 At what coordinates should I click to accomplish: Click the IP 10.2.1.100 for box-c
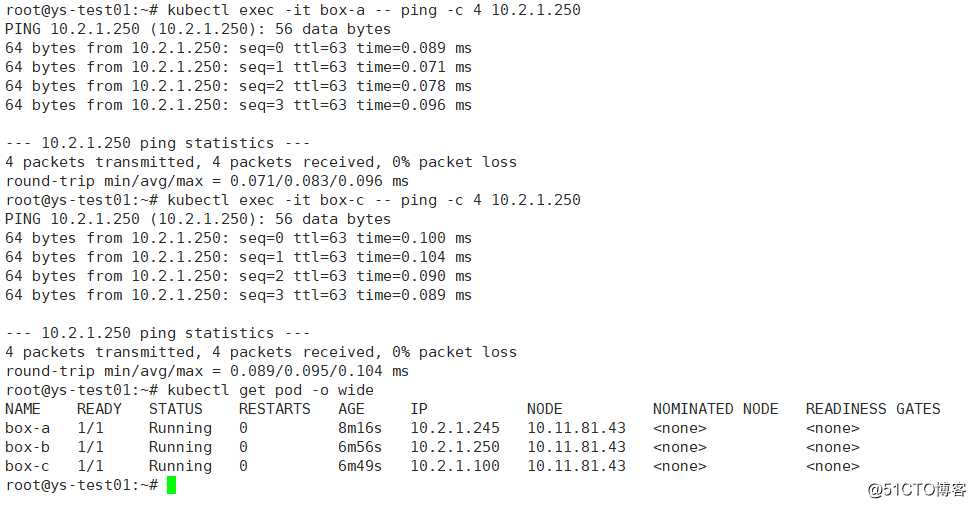tap(455, 466)
